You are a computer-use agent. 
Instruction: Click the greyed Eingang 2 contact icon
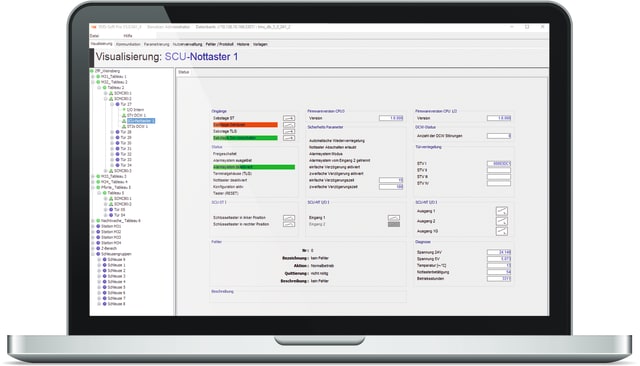click(x=394, y=224)
